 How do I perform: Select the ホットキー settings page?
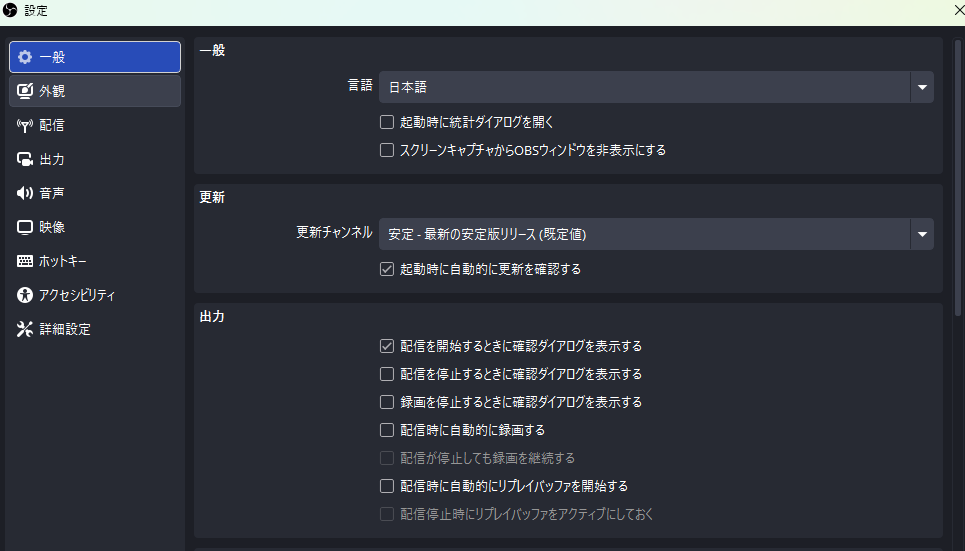pyautogui.click(x=95, y=261)
